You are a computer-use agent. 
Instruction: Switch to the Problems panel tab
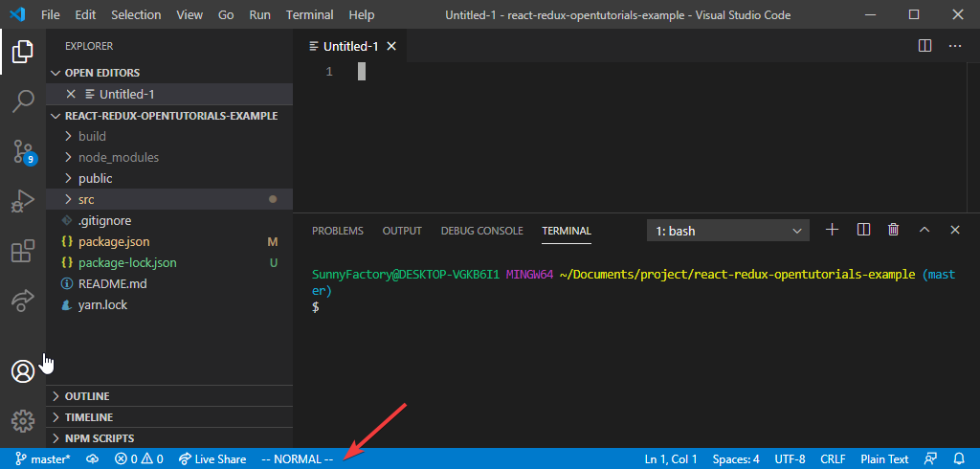338,231
